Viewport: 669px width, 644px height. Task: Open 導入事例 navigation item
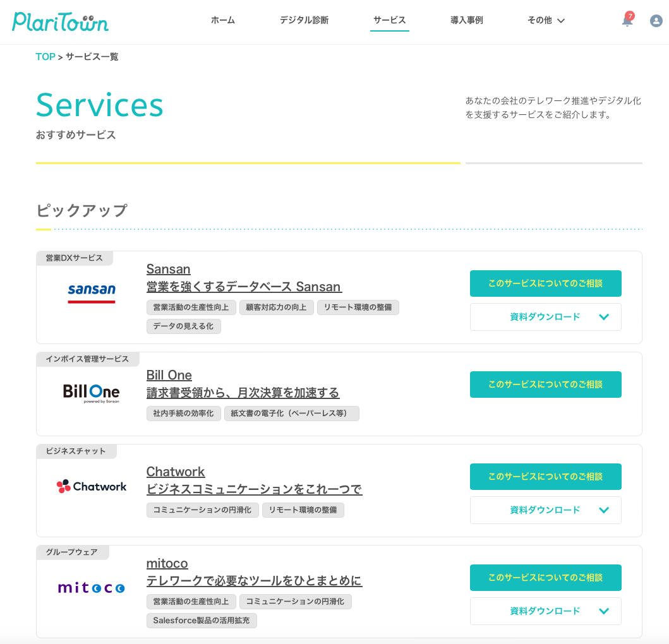466,20
